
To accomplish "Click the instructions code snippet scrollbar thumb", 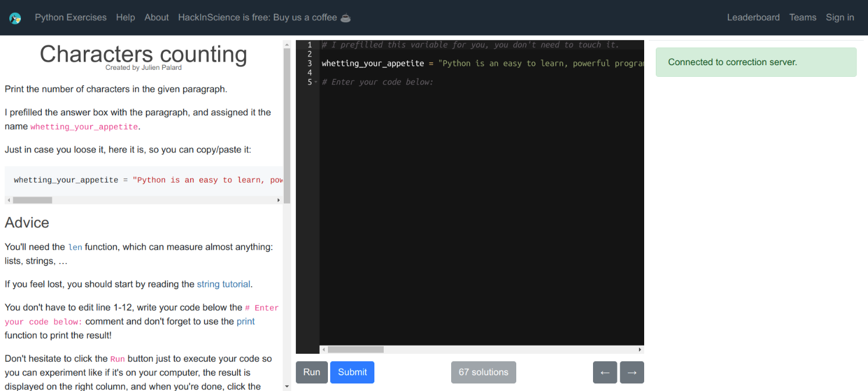I will [x=33, y=200].
